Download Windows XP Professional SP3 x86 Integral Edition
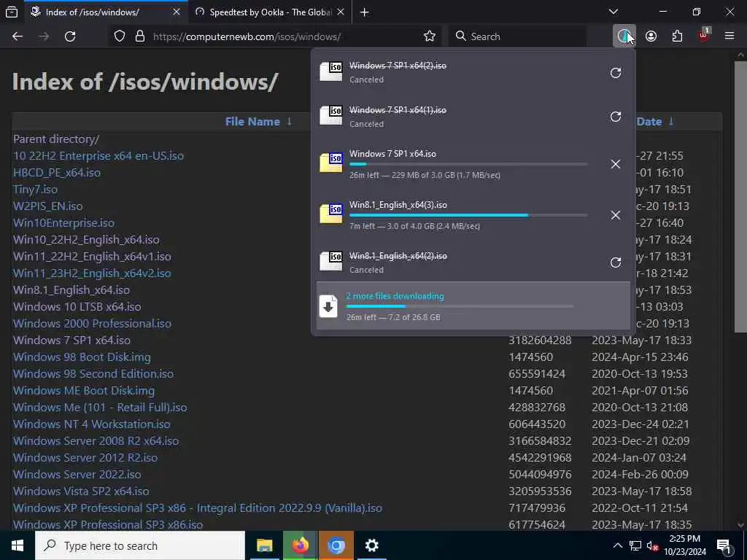The image size is (747, 560). (197, 507)
